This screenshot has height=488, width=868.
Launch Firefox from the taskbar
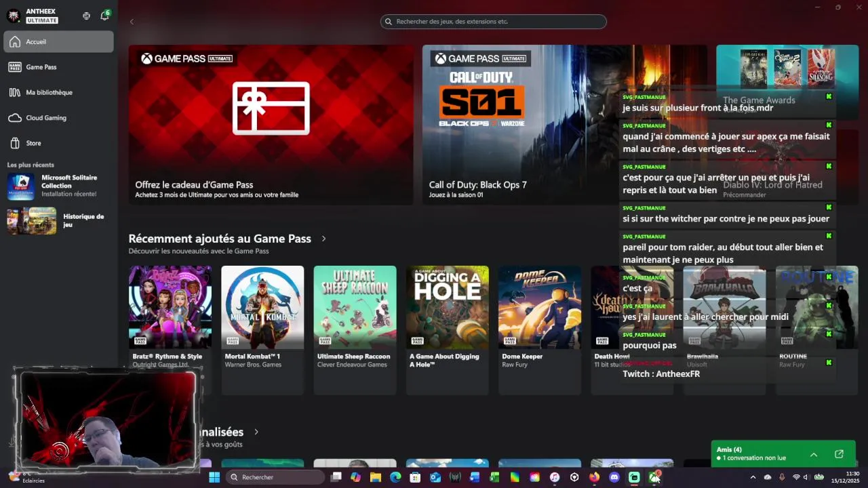tap(595, 477)
